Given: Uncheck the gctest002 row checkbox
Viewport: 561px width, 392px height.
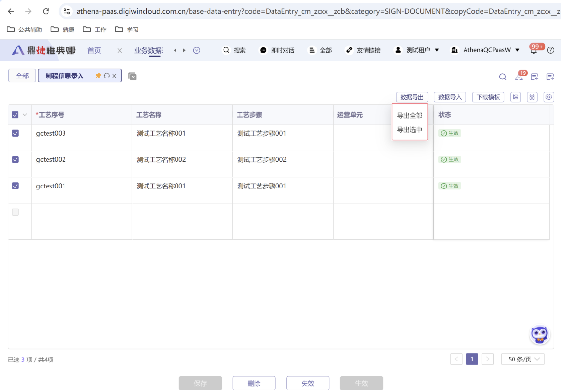Looking at the screenshot, I should pos(16,159).
